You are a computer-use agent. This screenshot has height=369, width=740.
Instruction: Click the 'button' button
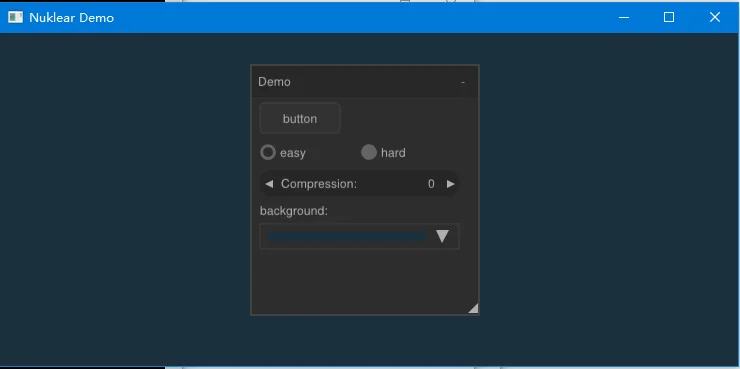point(300,118)
